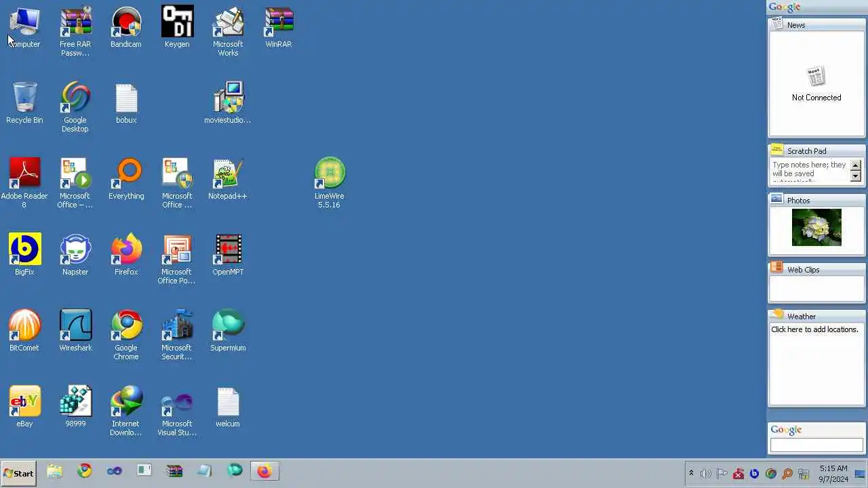
Task: Open the Scratch Pad panel header
Action: tap(816, 151)
